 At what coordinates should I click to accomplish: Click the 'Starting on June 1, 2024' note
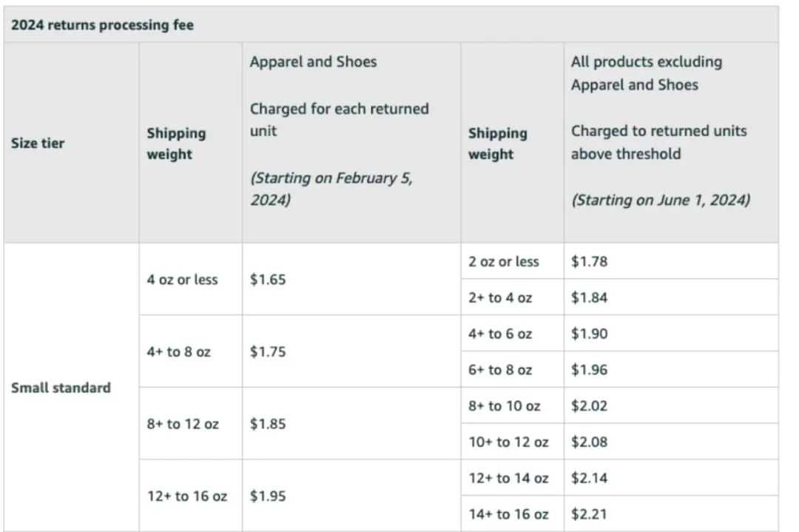click(x=661, y=200)
